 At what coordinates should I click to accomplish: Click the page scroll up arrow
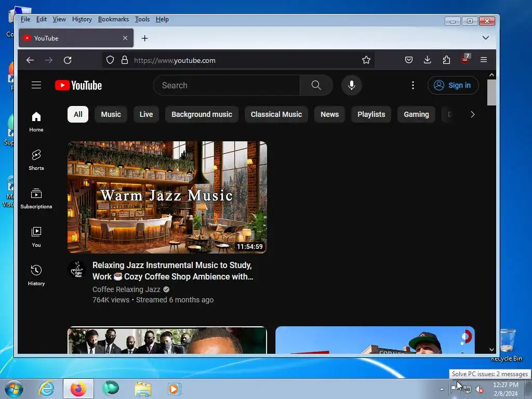491,75
